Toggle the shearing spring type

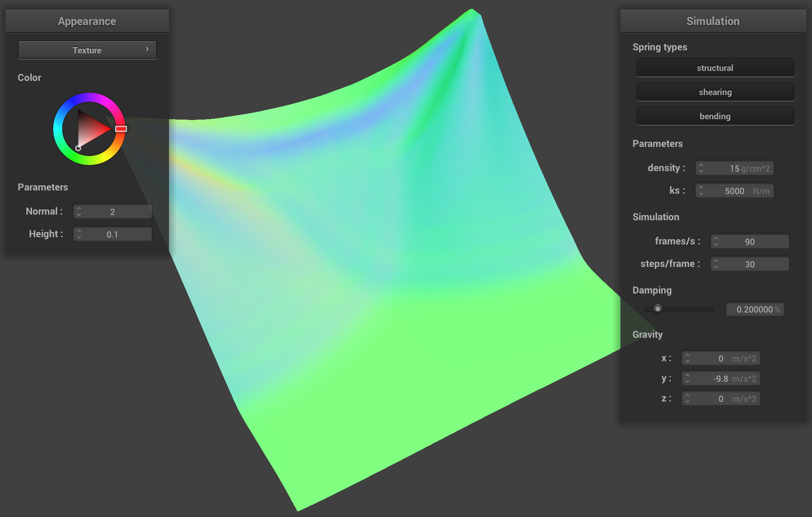[715, 92]
